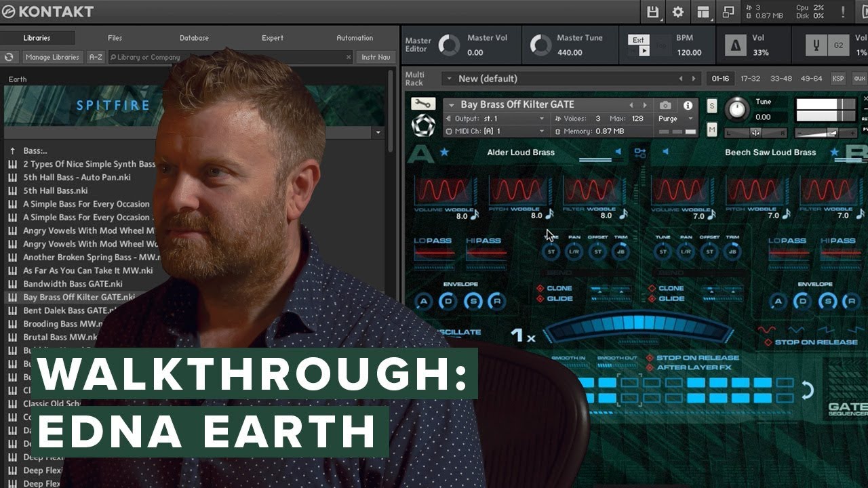This screenshot has height=488, width=868.
Task: Click the instrument info icon
Action: pyautogui.click(x=688, y=105)
